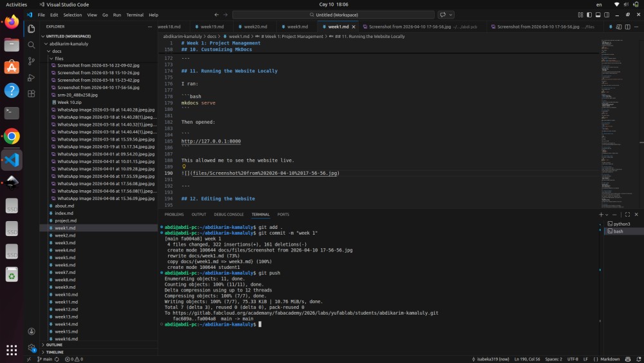Close the terminal panel

click(636, 215)
